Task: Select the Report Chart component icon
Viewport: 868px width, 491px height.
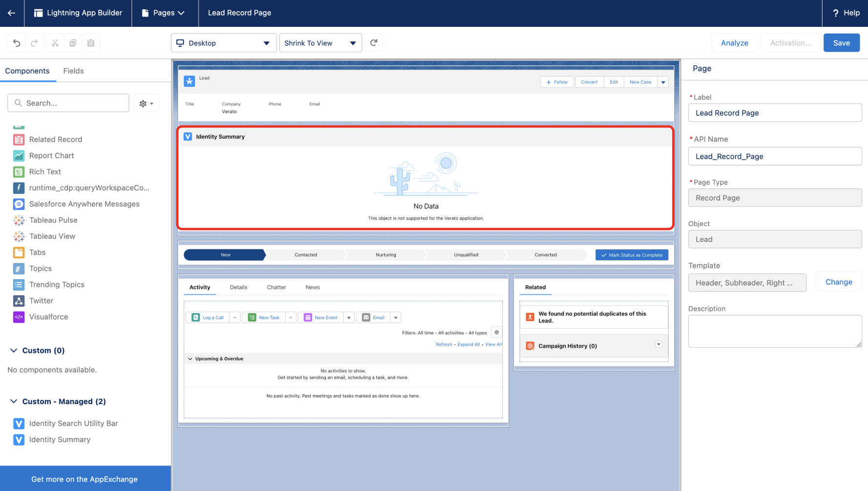Action: pos(19,156)
